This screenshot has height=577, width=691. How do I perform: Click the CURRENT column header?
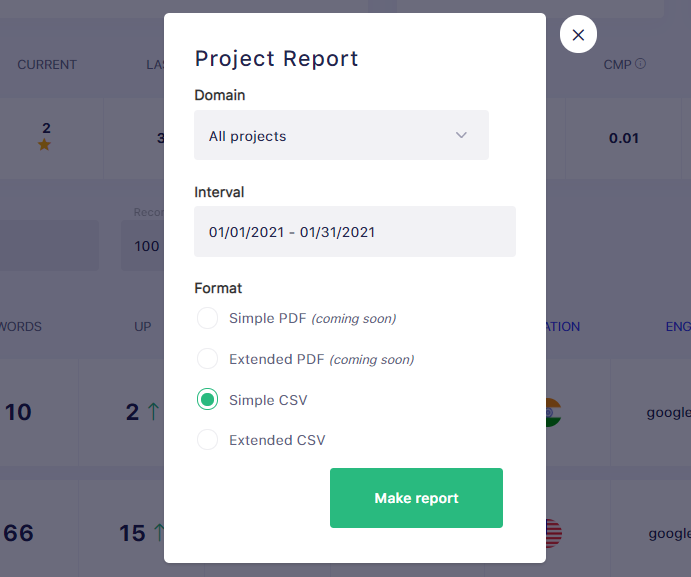(x=47, y=65)
